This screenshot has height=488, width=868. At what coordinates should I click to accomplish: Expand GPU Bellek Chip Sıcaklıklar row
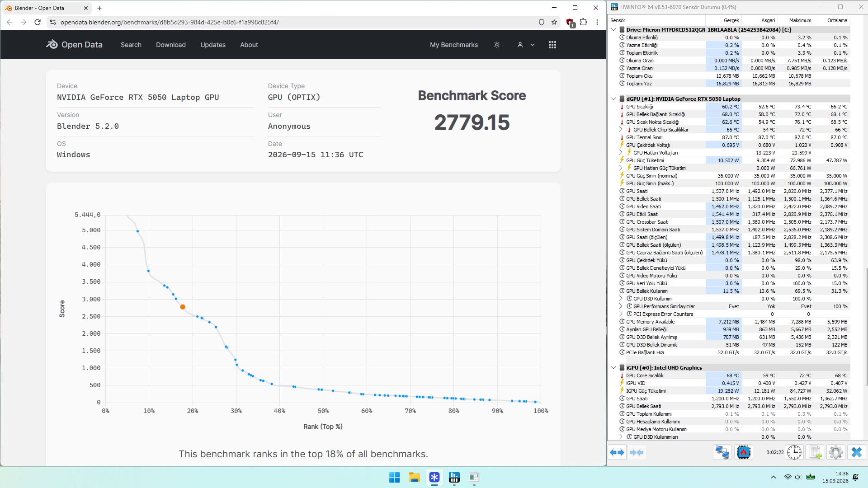[621, 130]
